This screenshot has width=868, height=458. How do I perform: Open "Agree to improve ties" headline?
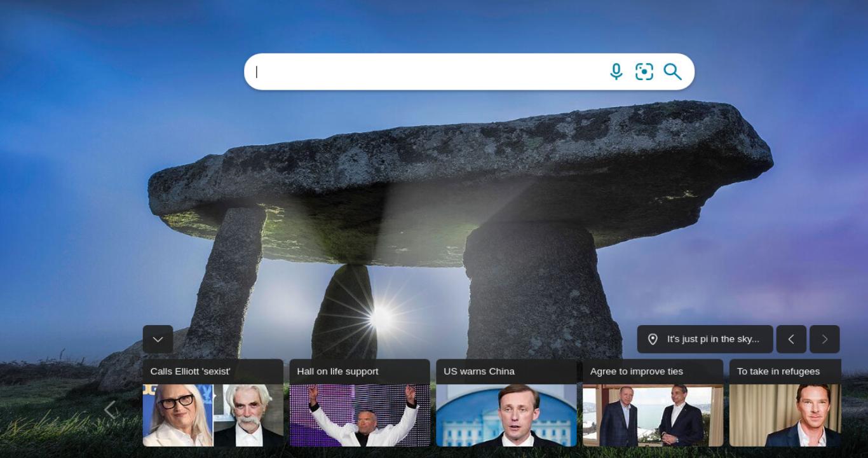coord(637,371)
